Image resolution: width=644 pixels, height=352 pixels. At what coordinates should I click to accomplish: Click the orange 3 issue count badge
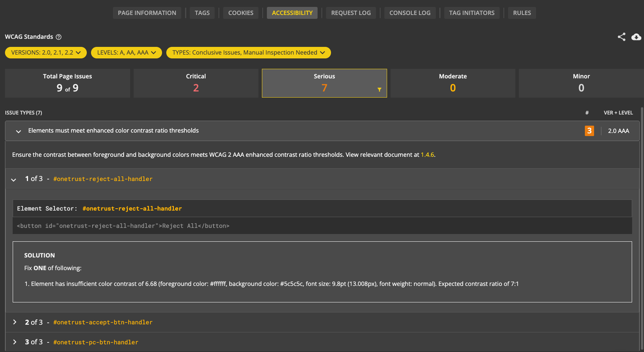tap(589, 131)
